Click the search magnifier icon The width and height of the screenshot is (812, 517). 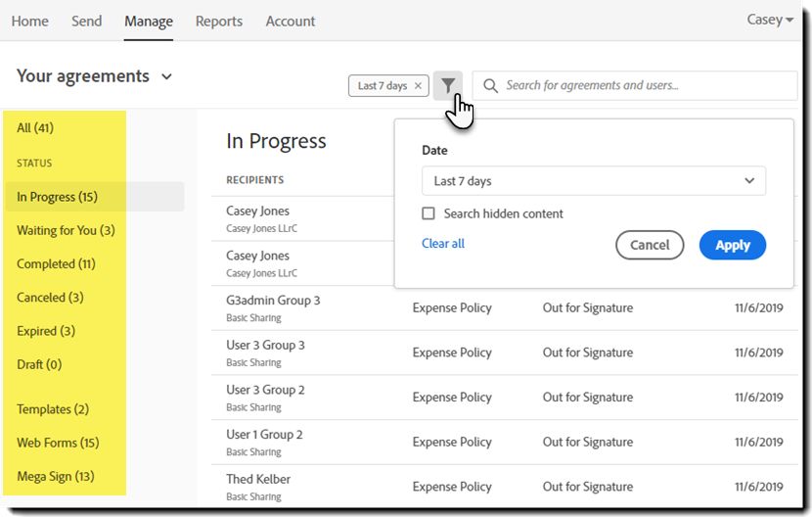(490, 86)
